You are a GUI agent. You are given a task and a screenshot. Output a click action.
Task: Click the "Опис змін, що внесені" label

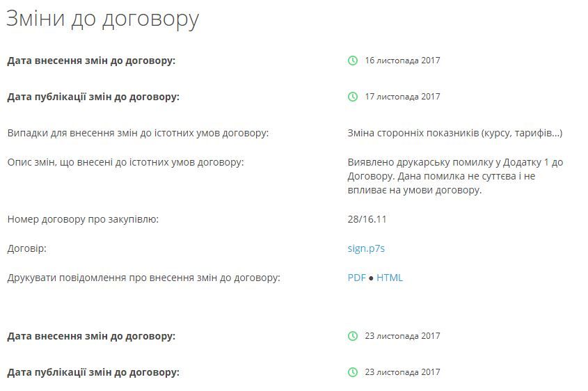pos(125,162)
